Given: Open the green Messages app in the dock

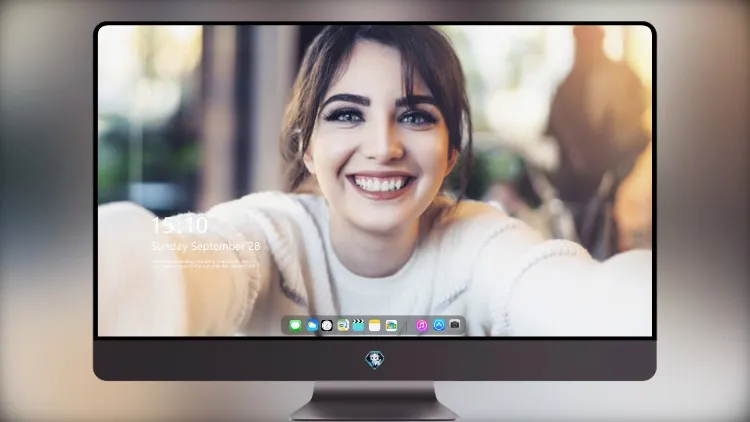Looking at the screenshot, I should [x=296, y=326].
